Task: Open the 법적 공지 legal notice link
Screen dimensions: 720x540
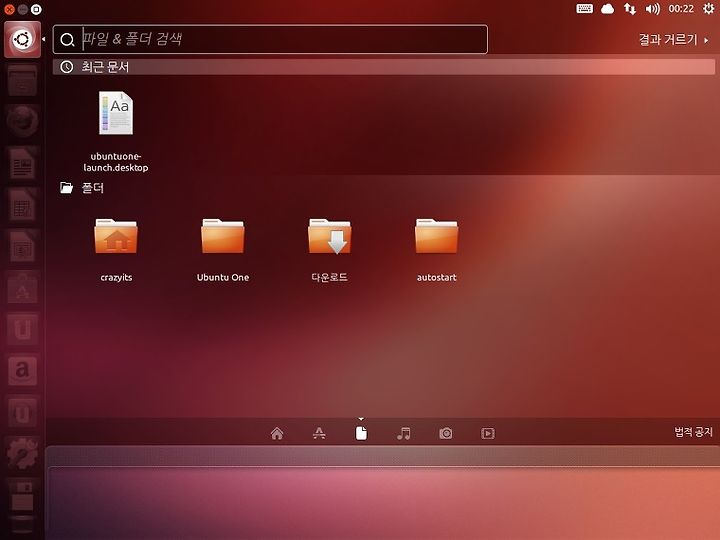Action: pos(693,432)
